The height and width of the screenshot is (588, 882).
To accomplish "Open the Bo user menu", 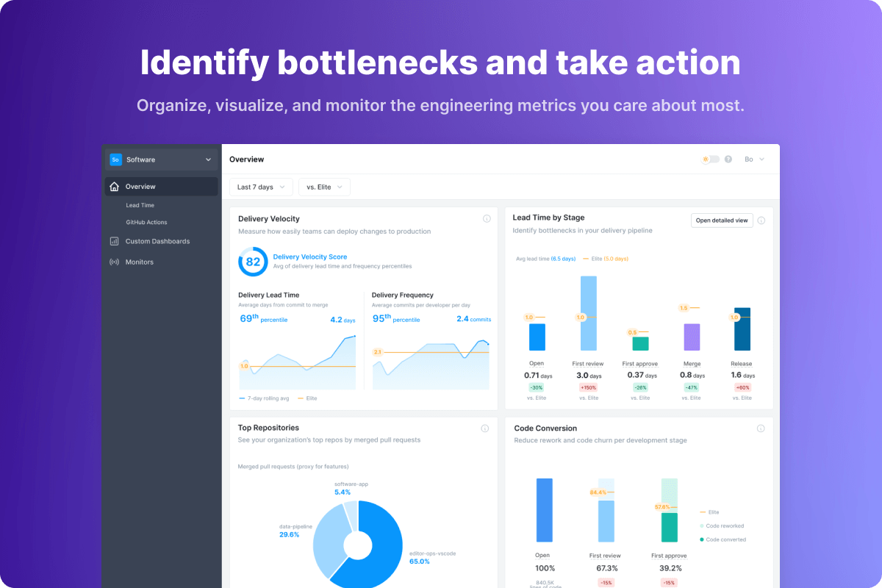I will (x=755, y=159).
